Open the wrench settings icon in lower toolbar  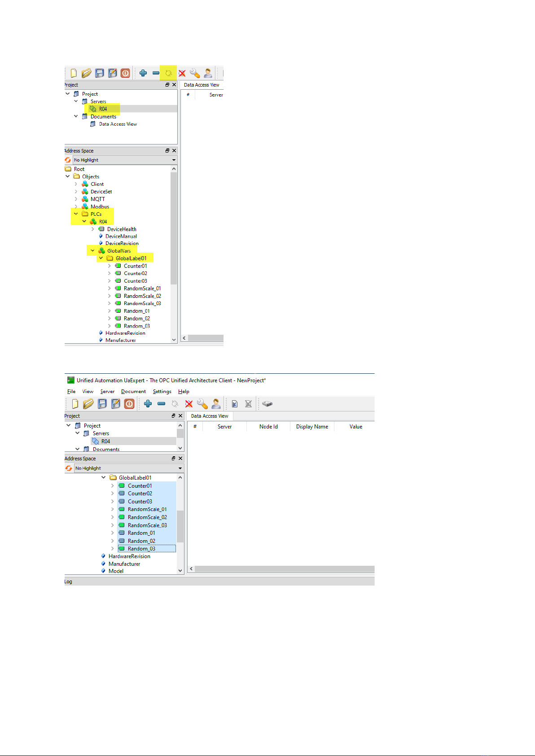click(x=202, y=404)
